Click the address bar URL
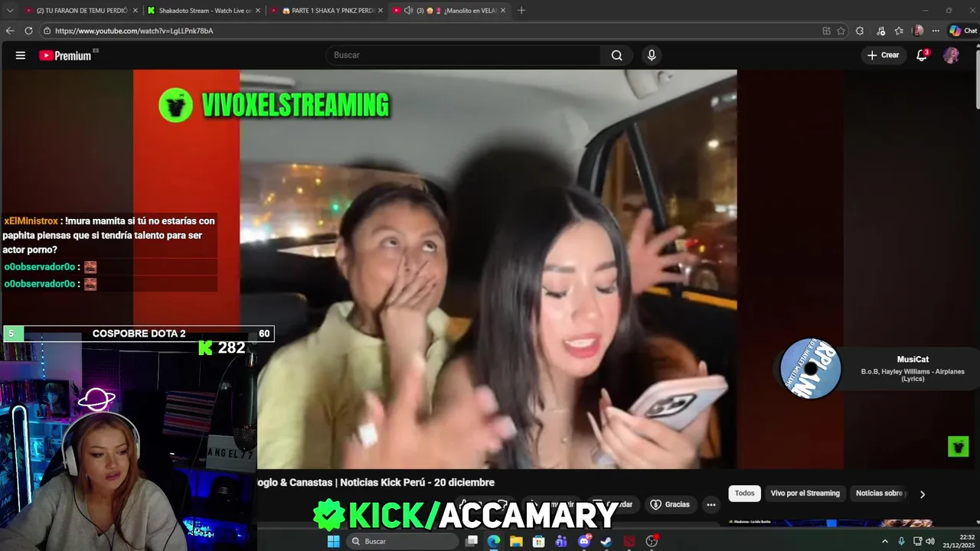 (134, 31)
